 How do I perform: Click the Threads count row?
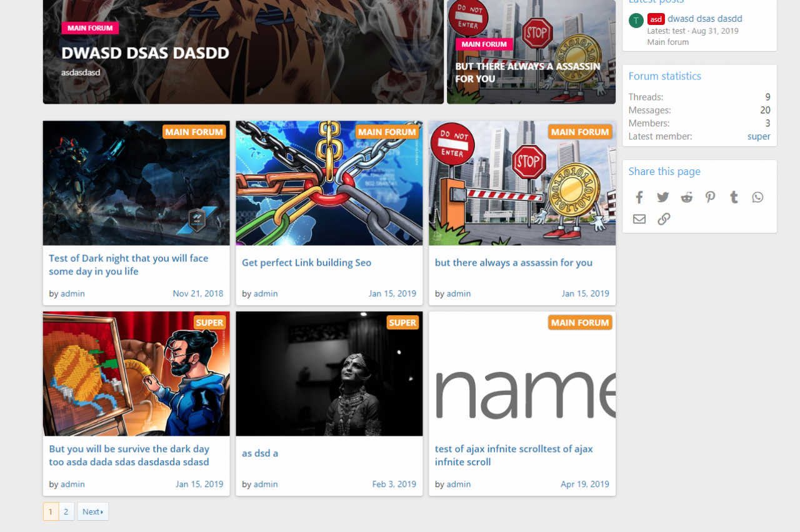(x=699, y=97)
